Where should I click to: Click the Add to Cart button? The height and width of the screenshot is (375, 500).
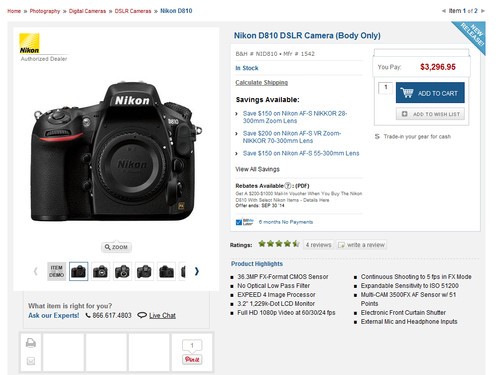430,93
